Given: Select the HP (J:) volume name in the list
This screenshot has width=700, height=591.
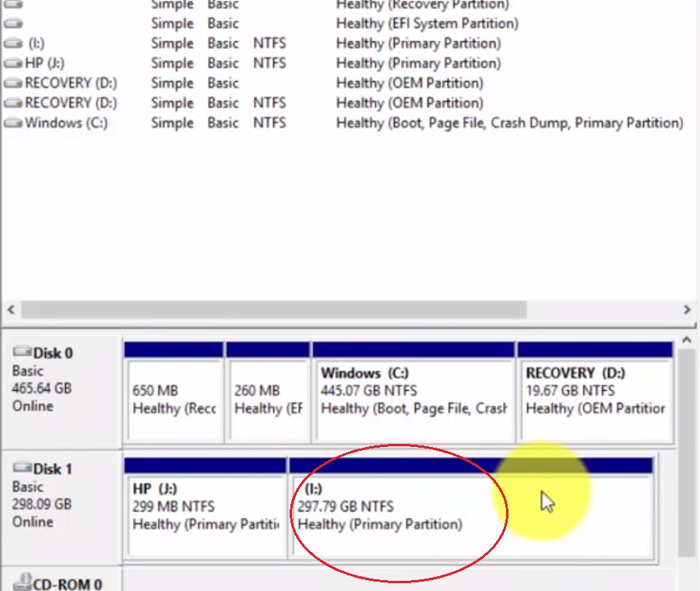Looking at the screenshot, I should [44, 63].
